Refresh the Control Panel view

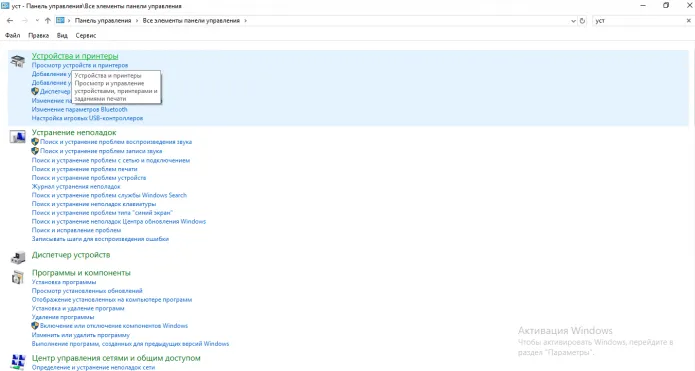(582, 21)
